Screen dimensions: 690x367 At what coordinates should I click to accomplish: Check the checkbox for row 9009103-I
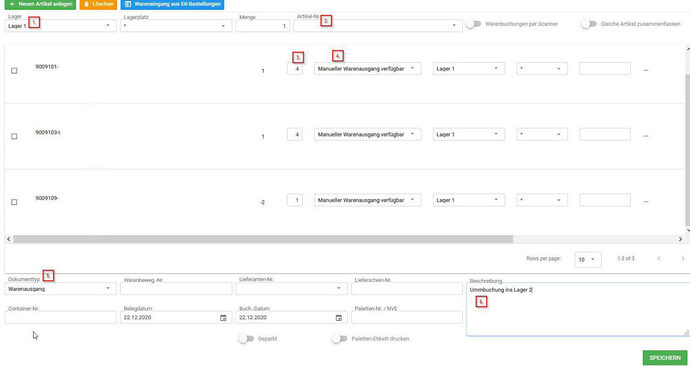(x=14, y=136)
